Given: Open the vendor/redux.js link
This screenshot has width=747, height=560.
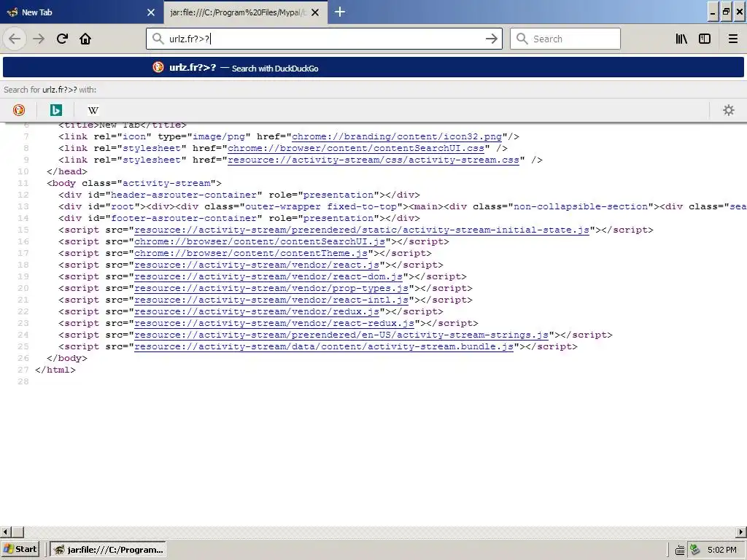Looking at the screenshot, I should pos(257,311).
